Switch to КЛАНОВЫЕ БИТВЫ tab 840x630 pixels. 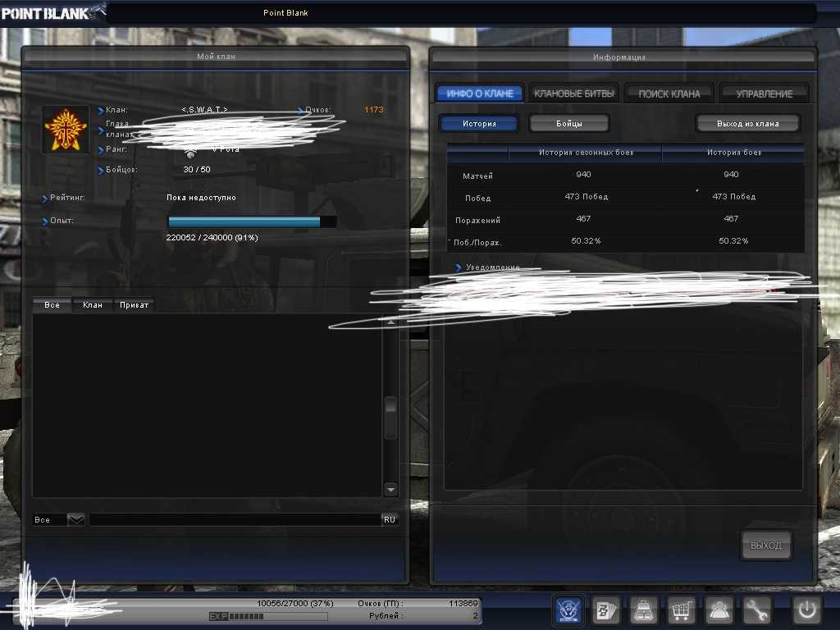coord(574,94)
